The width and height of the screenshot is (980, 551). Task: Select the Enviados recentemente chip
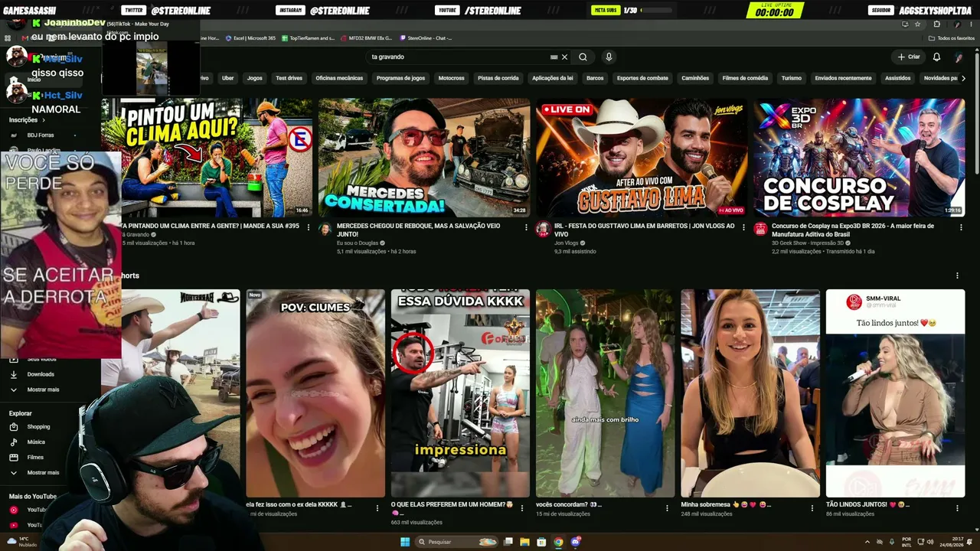click(x=843, y=78)
